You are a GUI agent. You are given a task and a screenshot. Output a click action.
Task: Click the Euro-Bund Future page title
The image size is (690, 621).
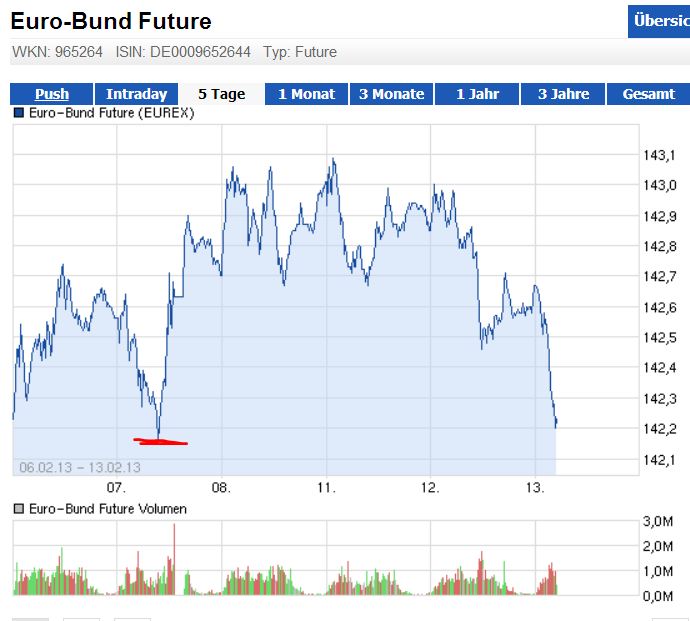coord(111,21)
